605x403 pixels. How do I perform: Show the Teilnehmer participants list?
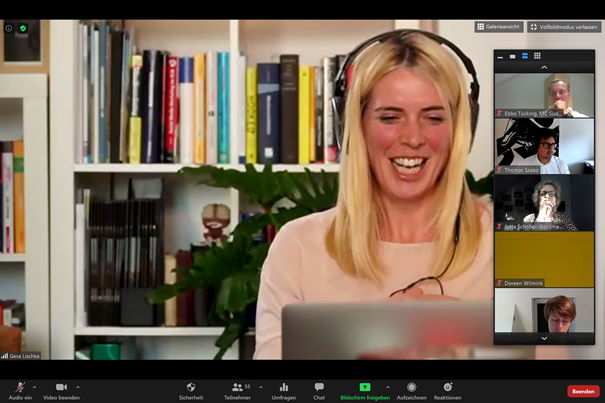coord(238,388)
